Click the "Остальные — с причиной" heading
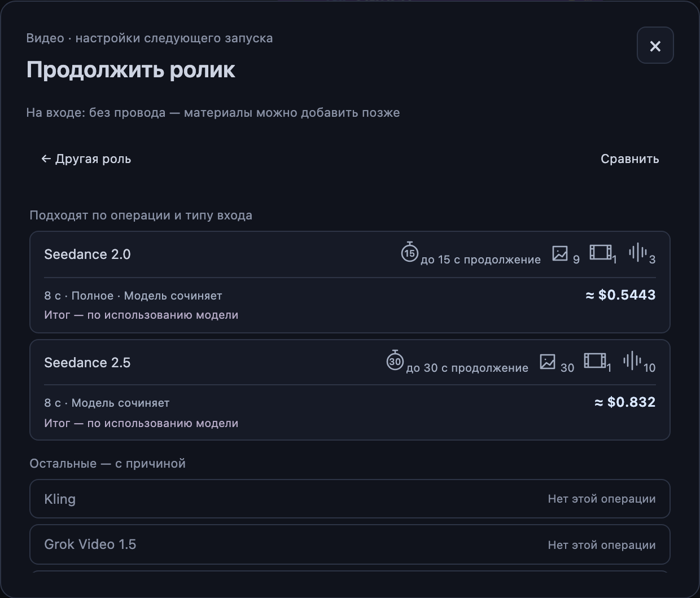Screen dimensions: 700x598 [x=107, y=464]
